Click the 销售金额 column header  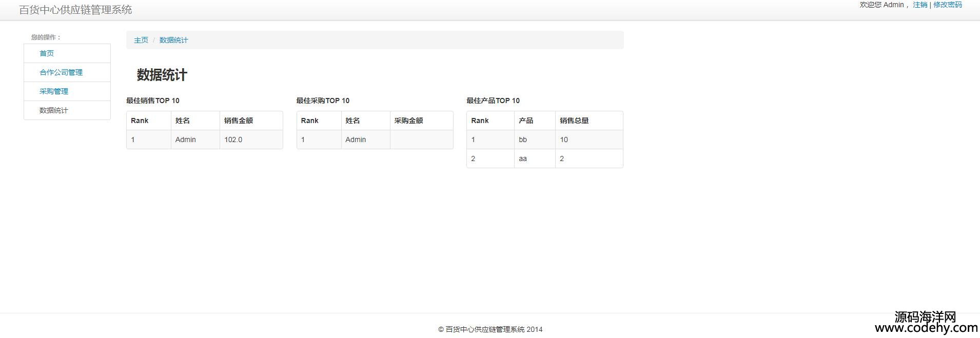coord(239,121)
